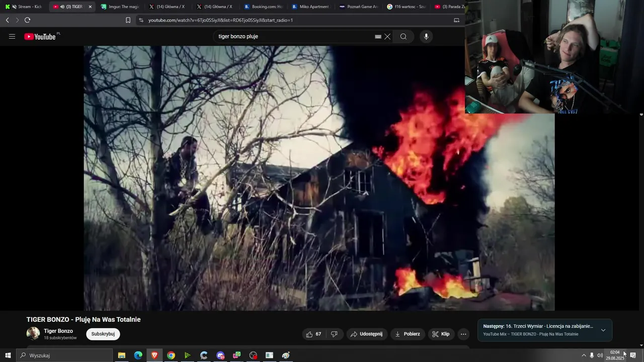Show hidden tray icons chevron

pos(584,355)
